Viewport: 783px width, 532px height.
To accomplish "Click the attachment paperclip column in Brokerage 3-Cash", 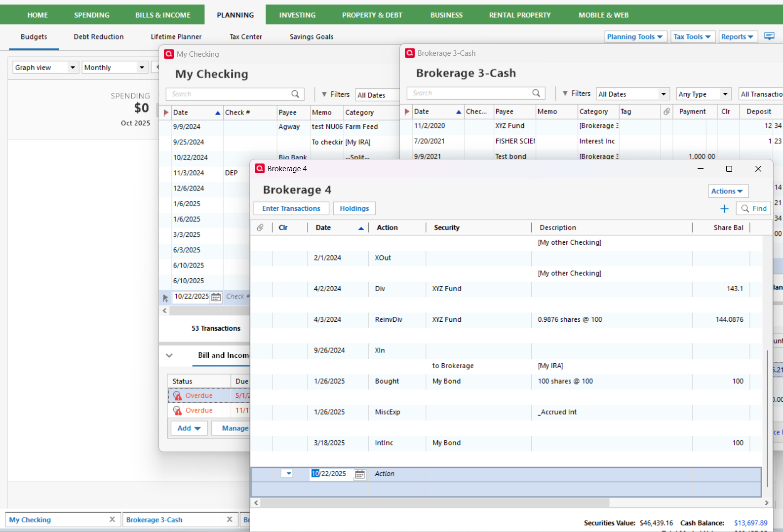I will tap(666, 112).
